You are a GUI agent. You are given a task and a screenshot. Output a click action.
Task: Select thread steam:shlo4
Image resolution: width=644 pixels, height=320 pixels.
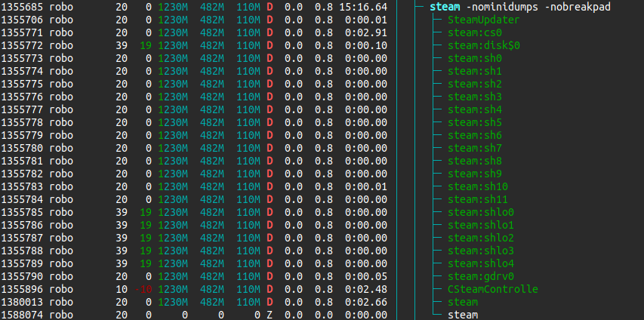pyautogui.click(x=480, y=263)
